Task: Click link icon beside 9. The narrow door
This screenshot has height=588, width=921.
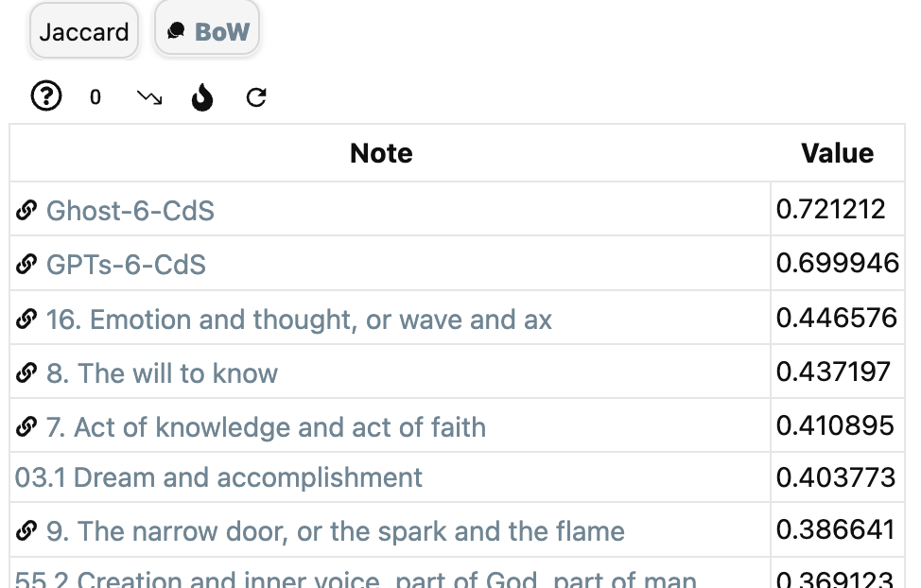Action: pyautogui.click(x=26, y=530)
